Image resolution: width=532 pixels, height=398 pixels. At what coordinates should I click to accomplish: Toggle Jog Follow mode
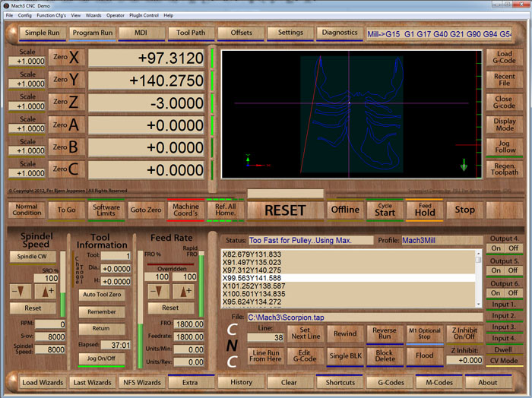point(505,147)
